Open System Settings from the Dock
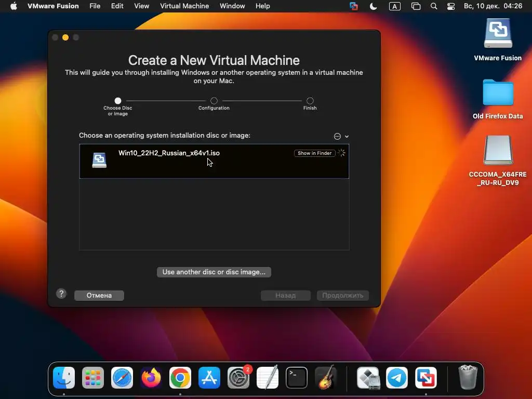This screenshot has height=399, width=532. click(238, 378)
